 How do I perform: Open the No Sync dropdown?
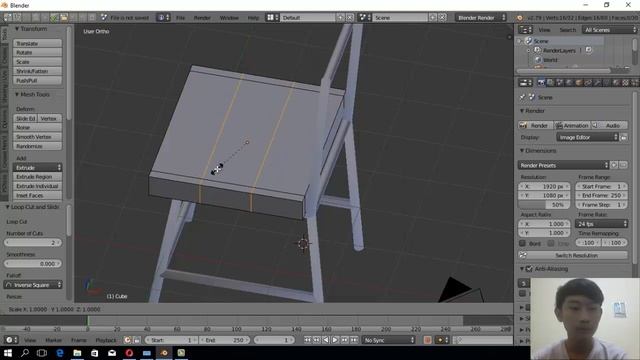pos(389,340)
